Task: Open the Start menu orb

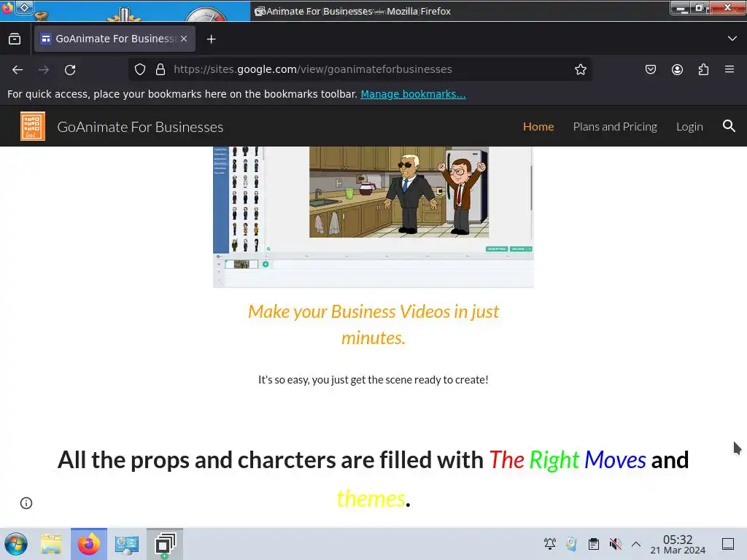Action: pyautogui.click(x=16, y=544)
